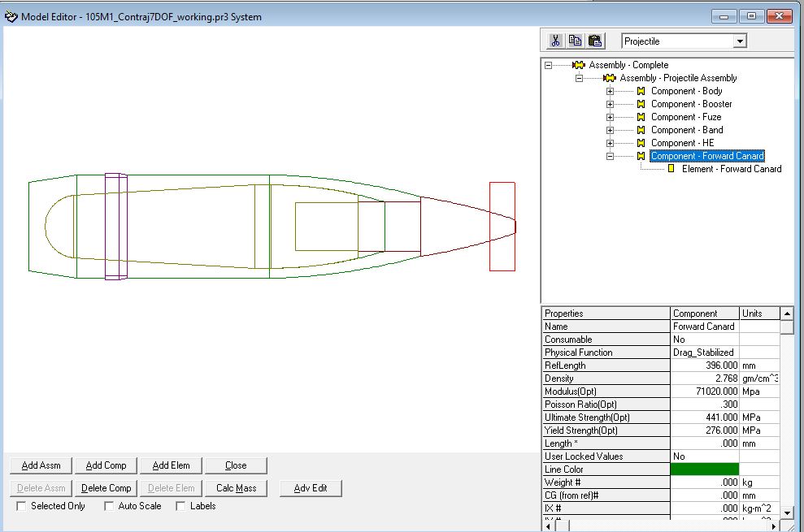
Task: Open the Projectile dropdown list
Action: [740, 41]
